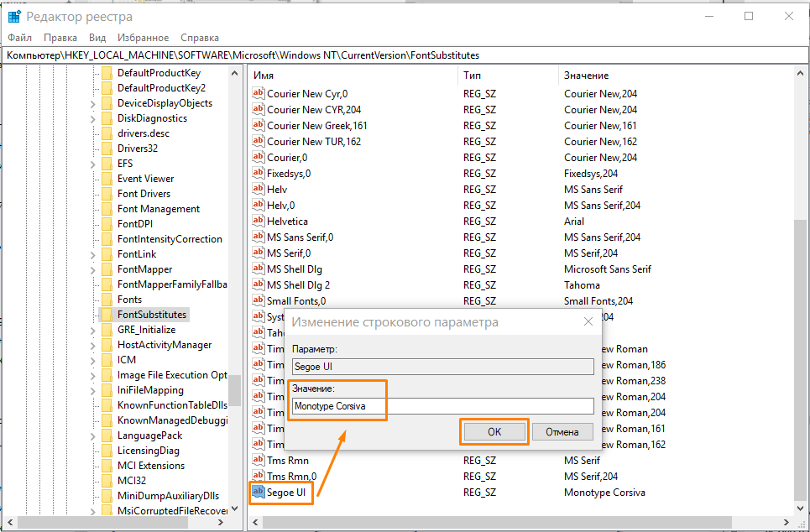
Task: Expand the GRE_Initialize key
Action: (93, 331)
